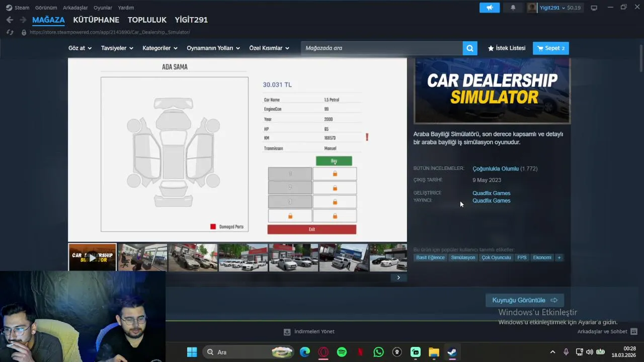Expand the Oynamanın Yolları dropdown
Screen dimensions: 644x362
coord(213,48)
